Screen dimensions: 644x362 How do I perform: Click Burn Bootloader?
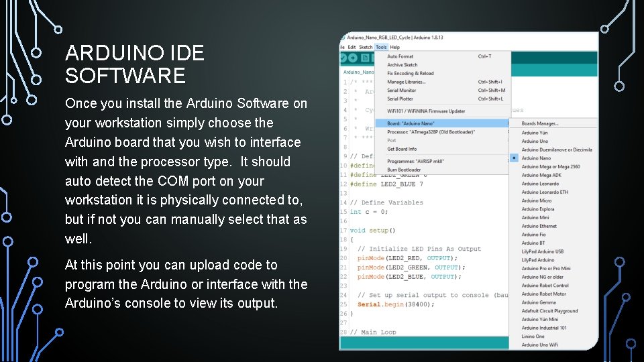click(443, 170)
